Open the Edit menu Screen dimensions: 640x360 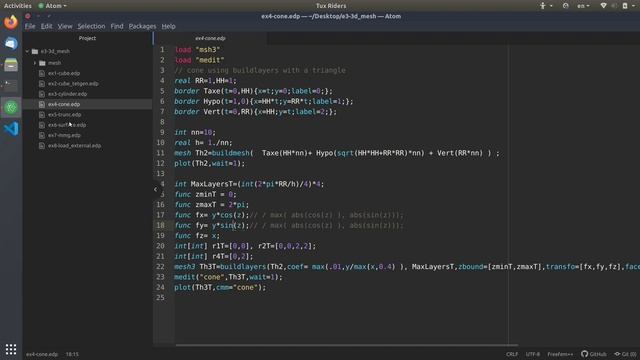click(x=47, y=26)
